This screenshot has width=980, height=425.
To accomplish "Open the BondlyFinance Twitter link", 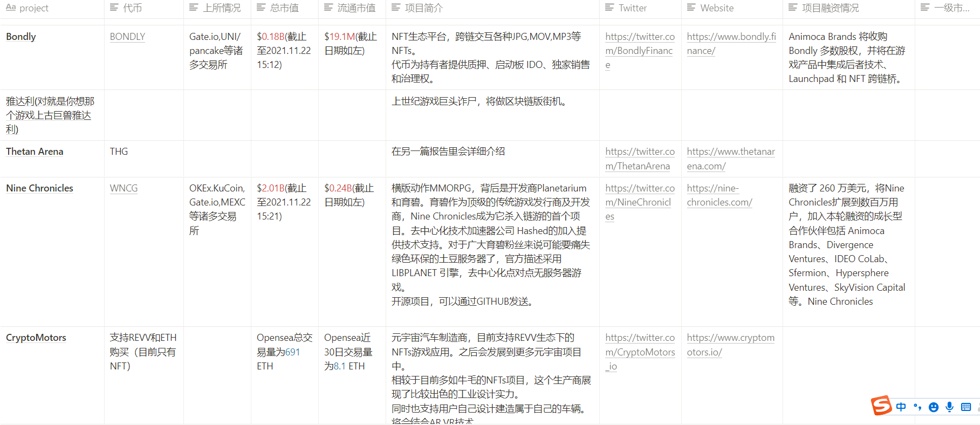I will (x=640, y=51).
